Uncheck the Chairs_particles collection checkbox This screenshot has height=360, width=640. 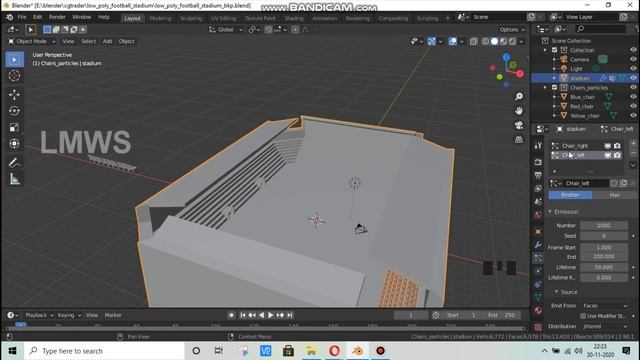(x=554, y=87)
